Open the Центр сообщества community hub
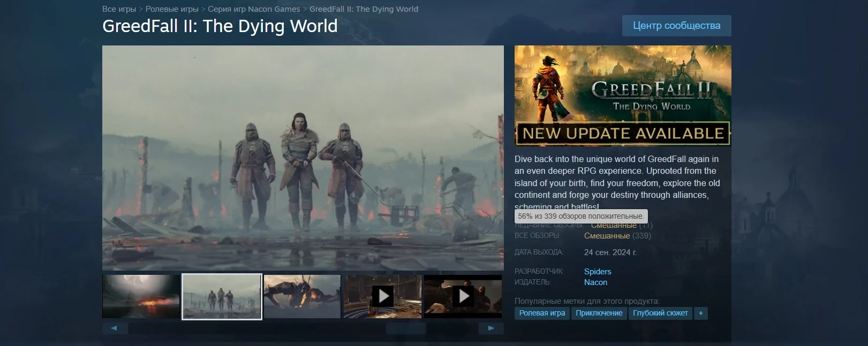 (676, 26)
